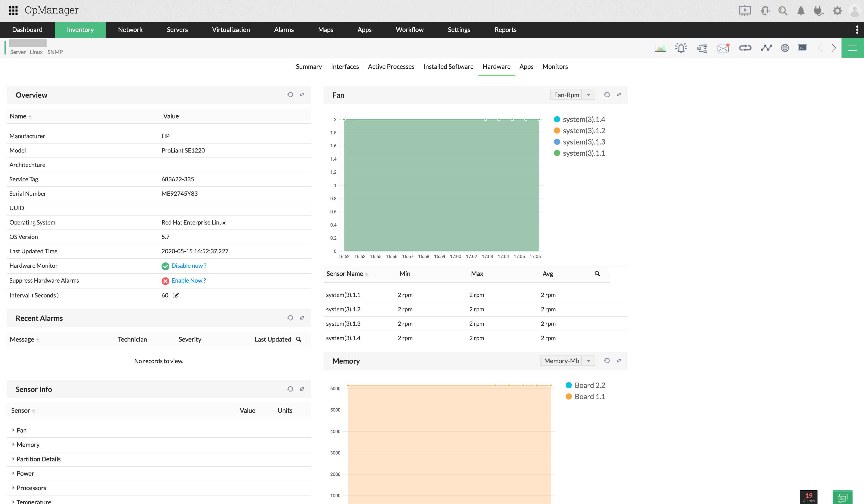
Task: Open the performance chart icon in device toolbar
Action: [x=660, y=48]
